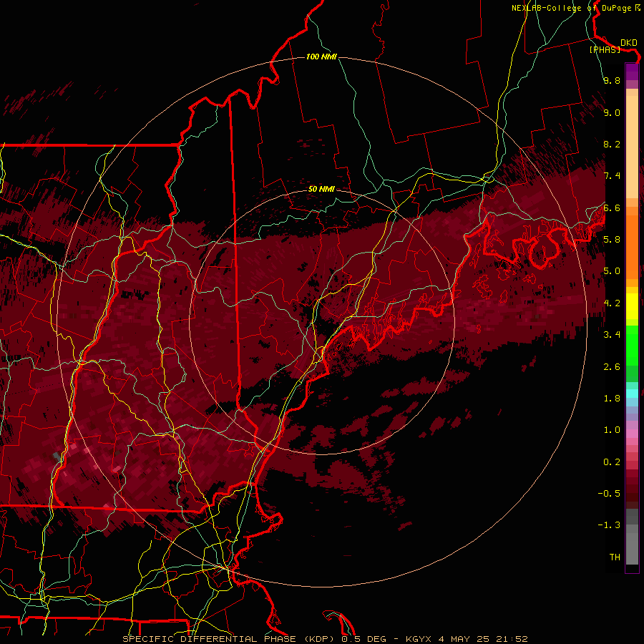
Task: Click the 4 MAY 25 date text
Action: pyautogui.click(x=464, y=639)
